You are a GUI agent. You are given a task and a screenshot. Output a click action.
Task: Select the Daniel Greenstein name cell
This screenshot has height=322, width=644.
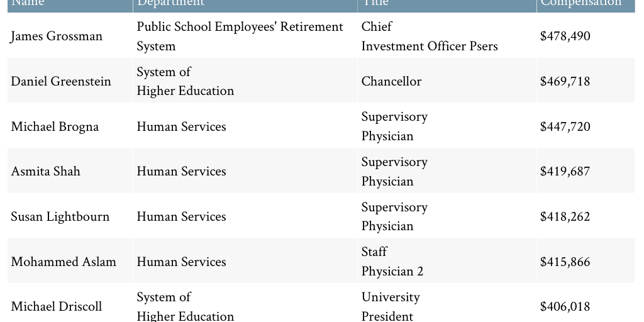[61, 82]
